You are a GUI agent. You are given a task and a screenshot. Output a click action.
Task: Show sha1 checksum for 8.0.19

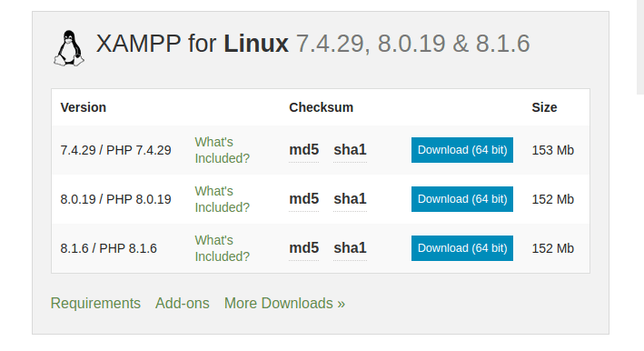click(x=350, y=199)
